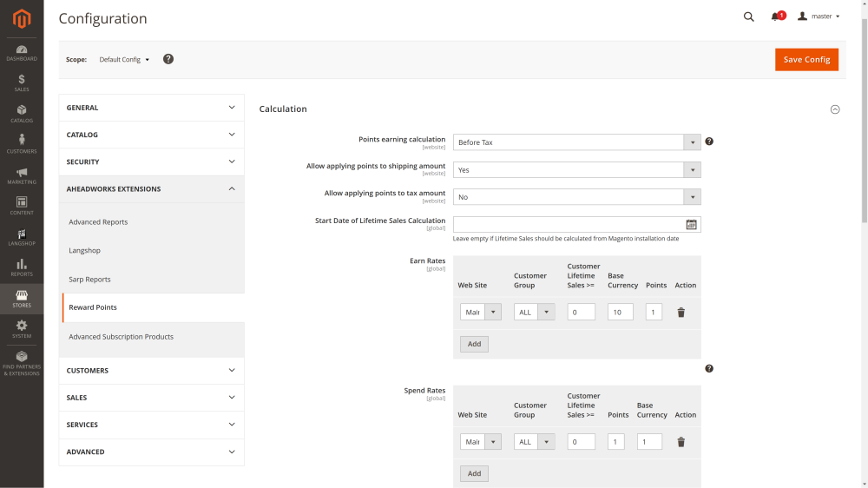Viewport: 868px width, 488px height.
Task: Click the Magento logo icon
Action: [22, 19]
